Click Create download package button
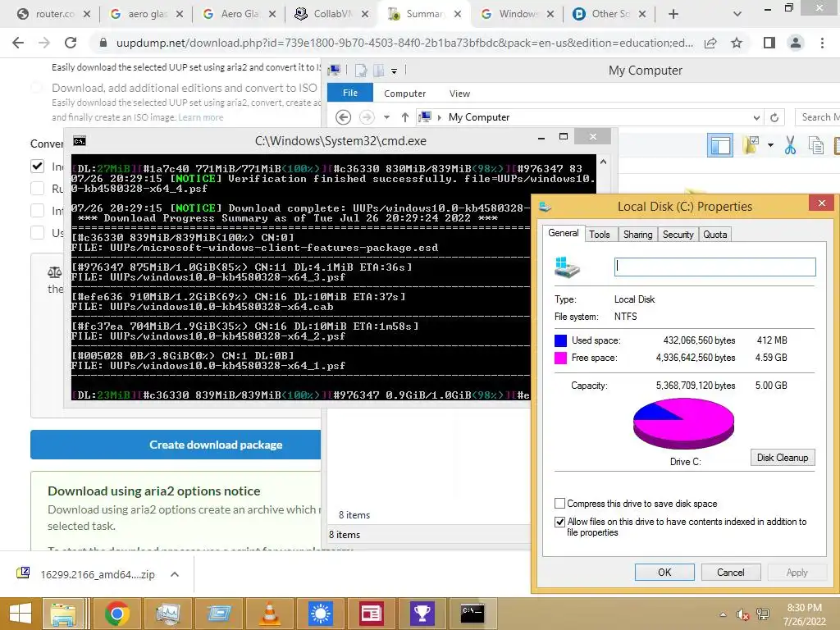 click(x=176, y=445)
